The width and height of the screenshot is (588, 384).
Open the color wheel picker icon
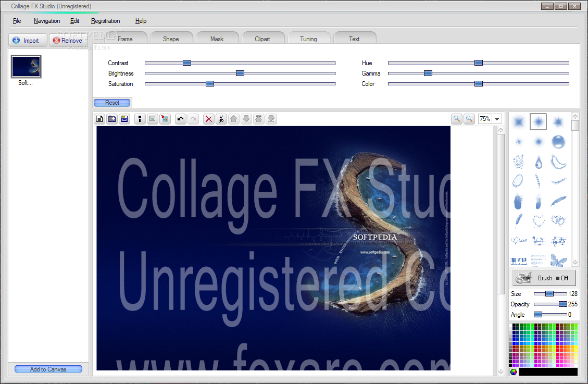514,371
